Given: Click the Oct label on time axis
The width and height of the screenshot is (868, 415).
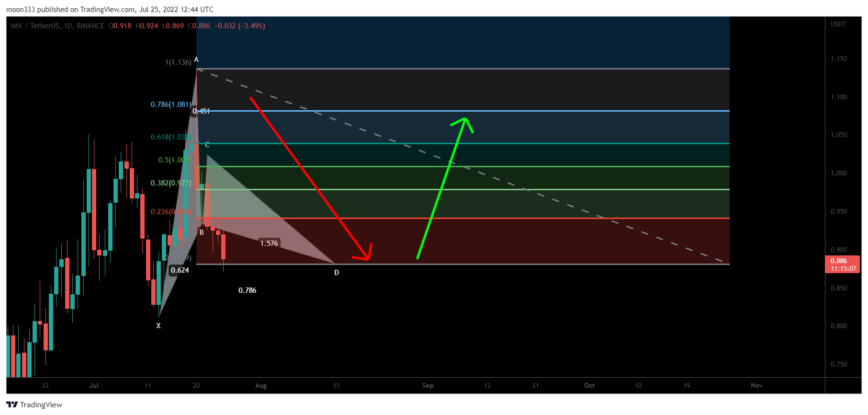Looking at the screenshot, I should pos(589,385).
